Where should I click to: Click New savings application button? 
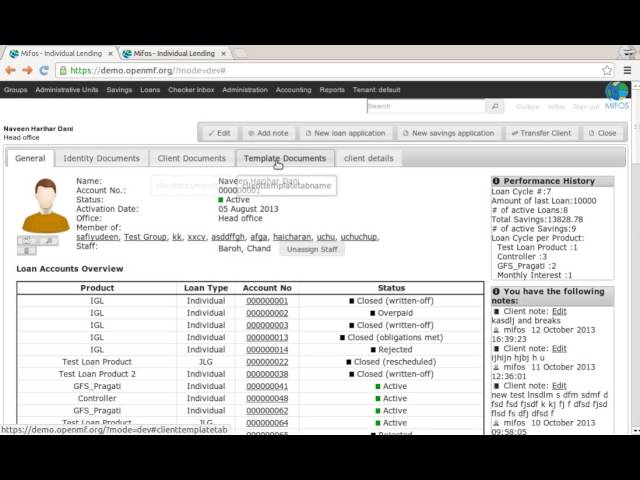coord(449,133)
